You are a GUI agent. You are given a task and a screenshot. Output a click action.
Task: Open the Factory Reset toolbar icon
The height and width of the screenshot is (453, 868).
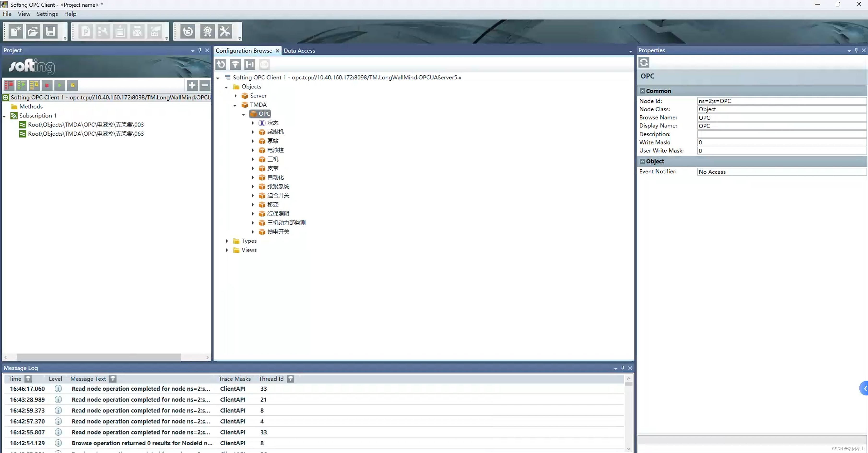[188, 32]
